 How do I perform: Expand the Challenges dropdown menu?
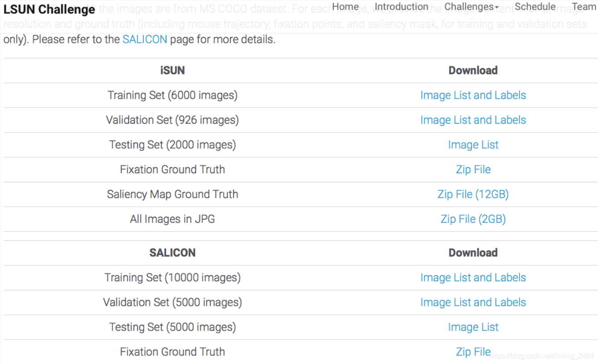pos(472,7)
